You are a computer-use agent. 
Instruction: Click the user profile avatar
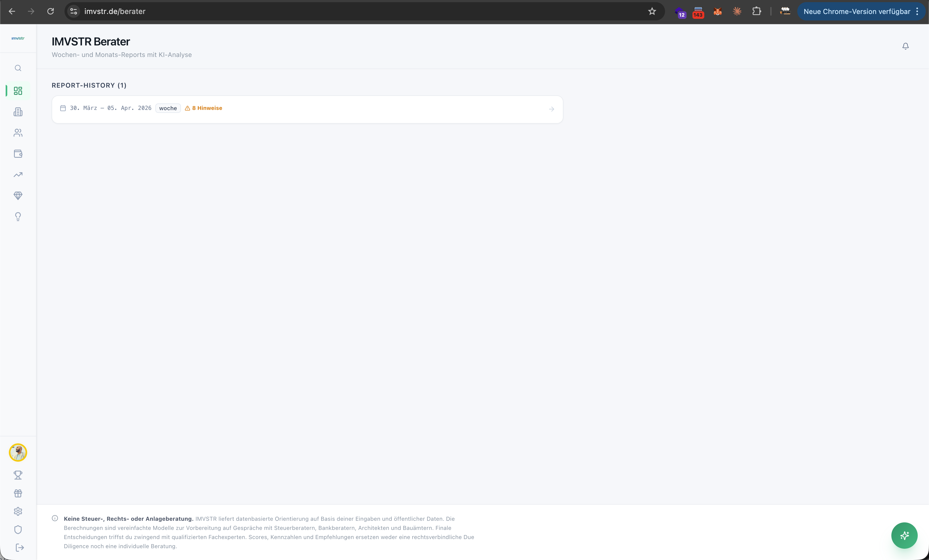[x=18, y=453]
